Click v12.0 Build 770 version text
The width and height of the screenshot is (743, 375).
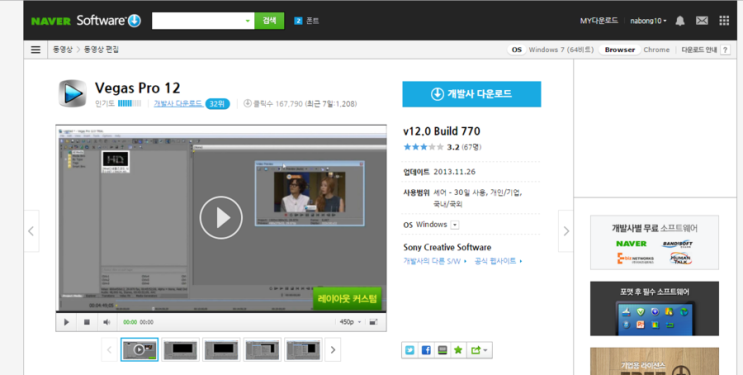pos(442,131)
